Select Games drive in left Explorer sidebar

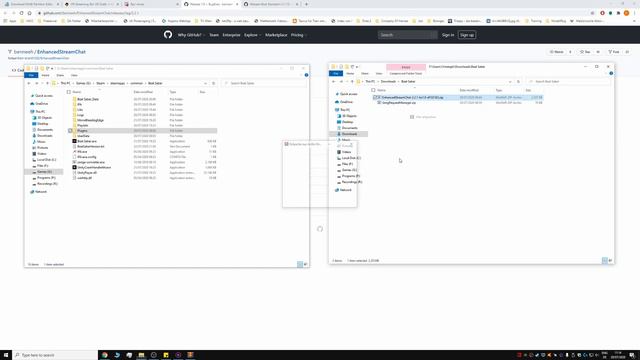point(44,172)
